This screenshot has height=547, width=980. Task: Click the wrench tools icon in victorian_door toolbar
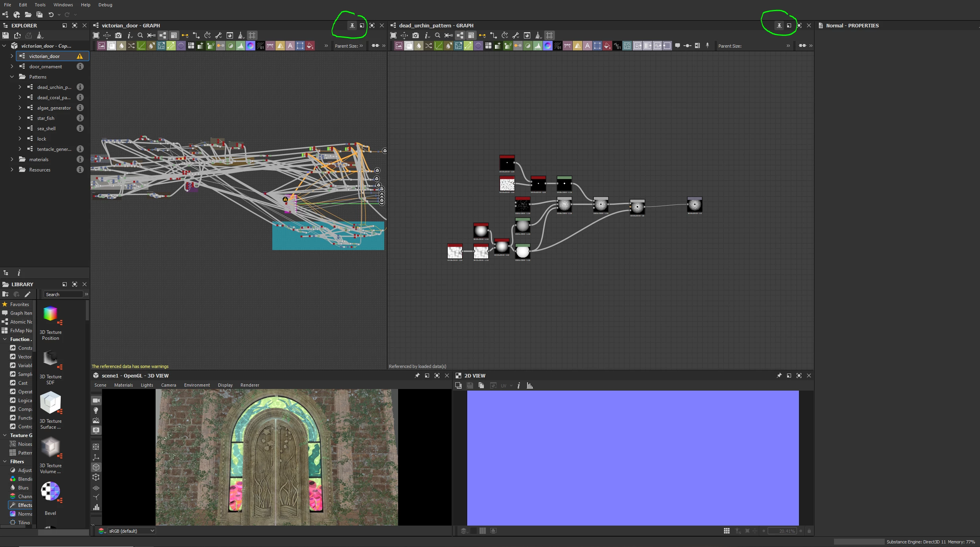pos(218,35)
